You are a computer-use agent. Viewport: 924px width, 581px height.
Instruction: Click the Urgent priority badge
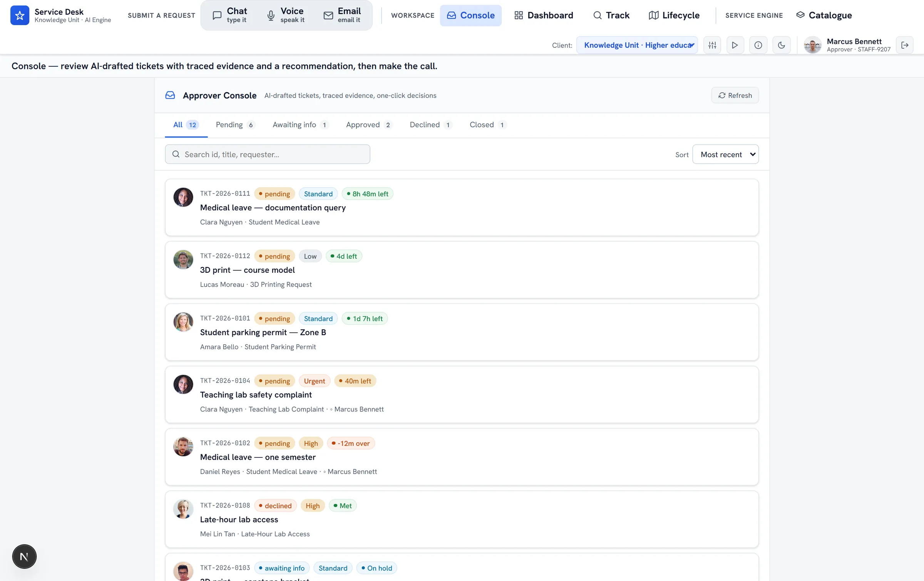pos(315,381)
